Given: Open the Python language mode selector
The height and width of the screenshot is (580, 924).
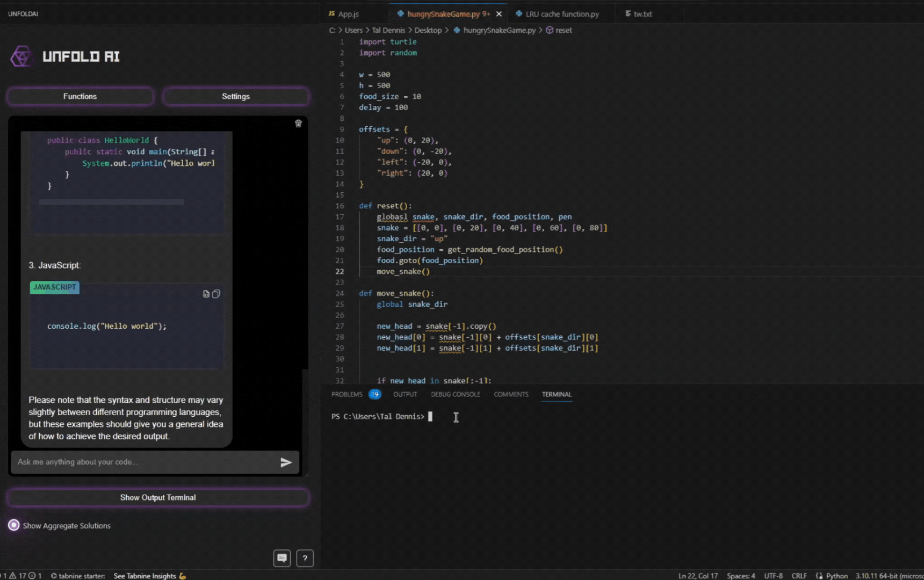Looking at the screenshot, I should tap(836, 576).
